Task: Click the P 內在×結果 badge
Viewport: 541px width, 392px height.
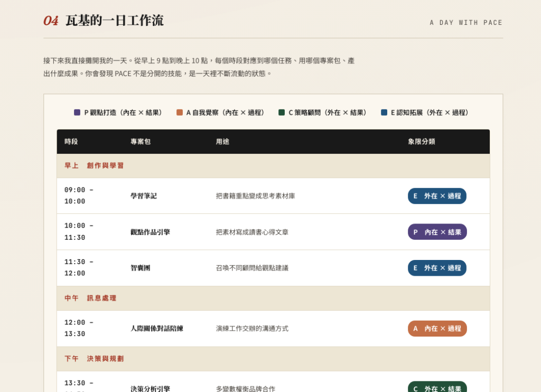Action: (437, 232)
